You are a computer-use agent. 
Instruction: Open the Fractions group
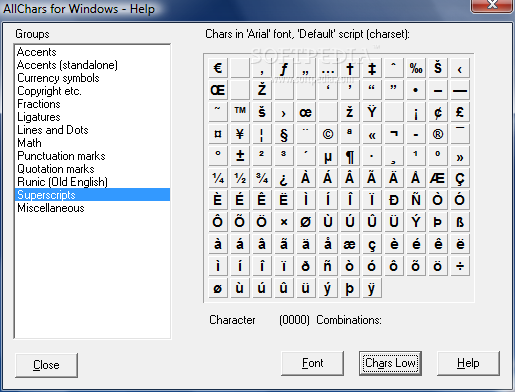point(92,104)
